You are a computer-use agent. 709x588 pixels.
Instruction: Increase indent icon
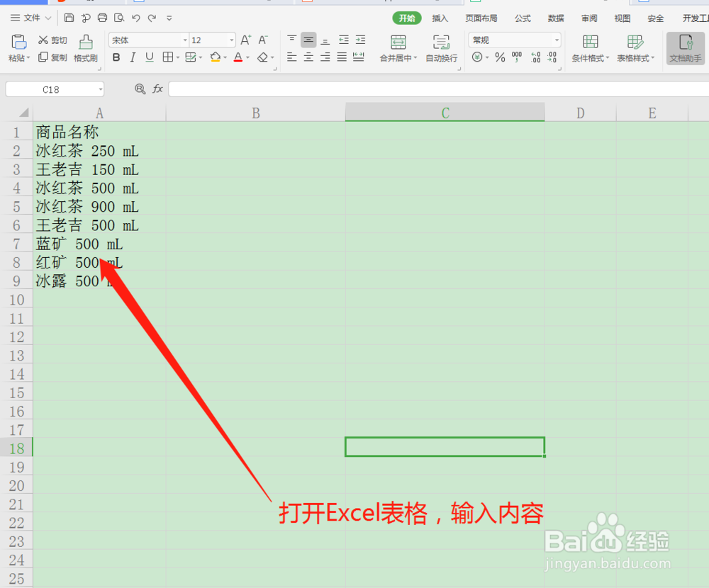coord(360,40)
